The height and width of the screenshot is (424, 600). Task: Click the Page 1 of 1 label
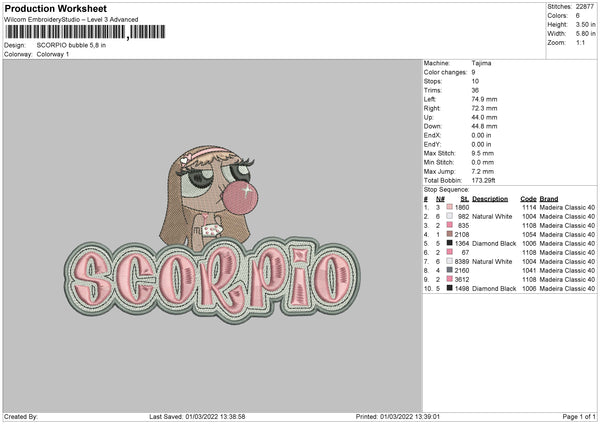(x=579, y=416)
